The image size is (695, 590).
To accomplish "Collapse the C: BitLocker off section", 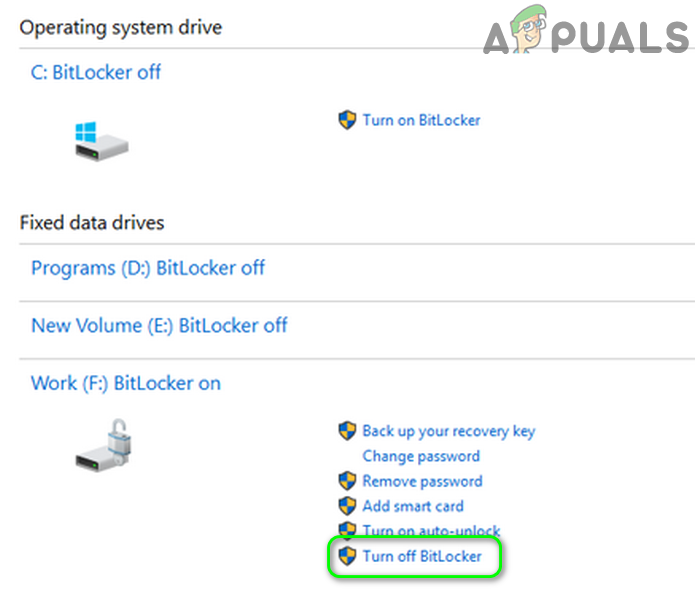I will tap(96, 72).
